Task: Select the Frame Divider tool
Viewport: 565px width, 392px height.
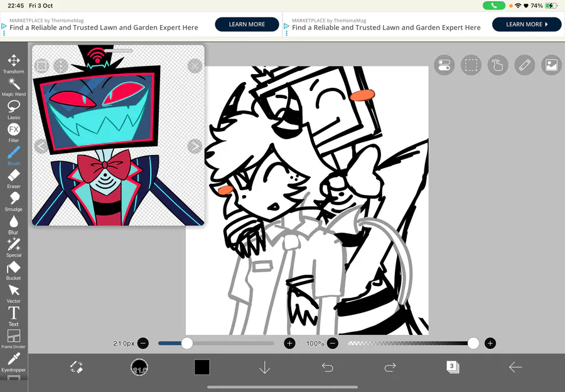Action: point(14,339)
